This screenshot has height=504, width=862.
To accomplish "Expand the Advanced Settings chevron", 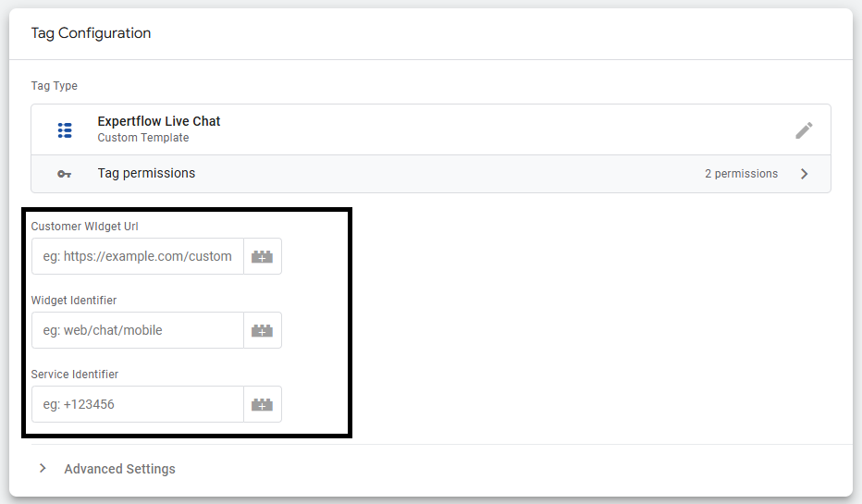I will click(x=43, y=469).
